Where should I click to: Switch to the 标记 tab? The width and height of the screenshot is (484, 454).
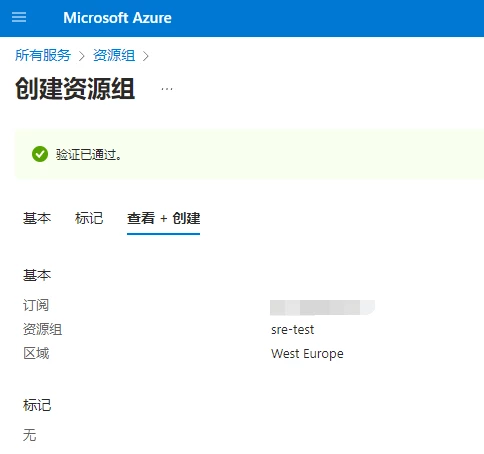(x=89, y=218)
